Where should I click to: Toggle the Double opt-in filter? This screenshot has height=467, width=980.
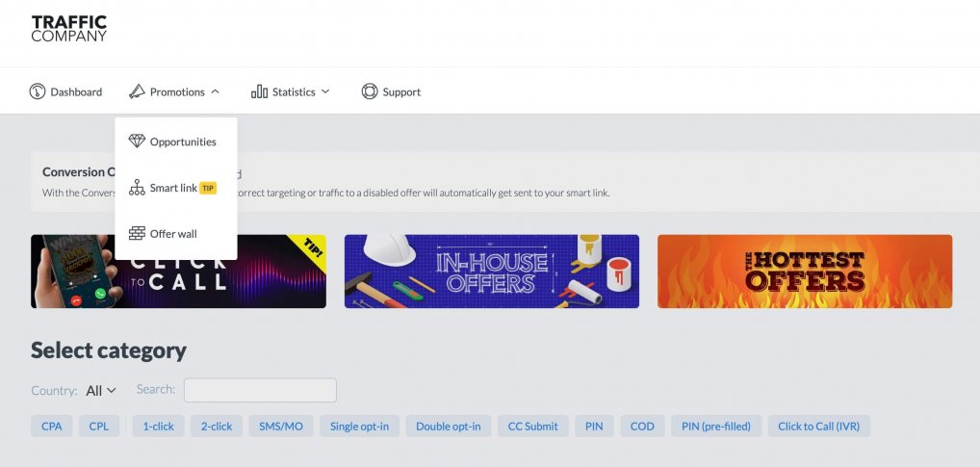coord(449,427)
